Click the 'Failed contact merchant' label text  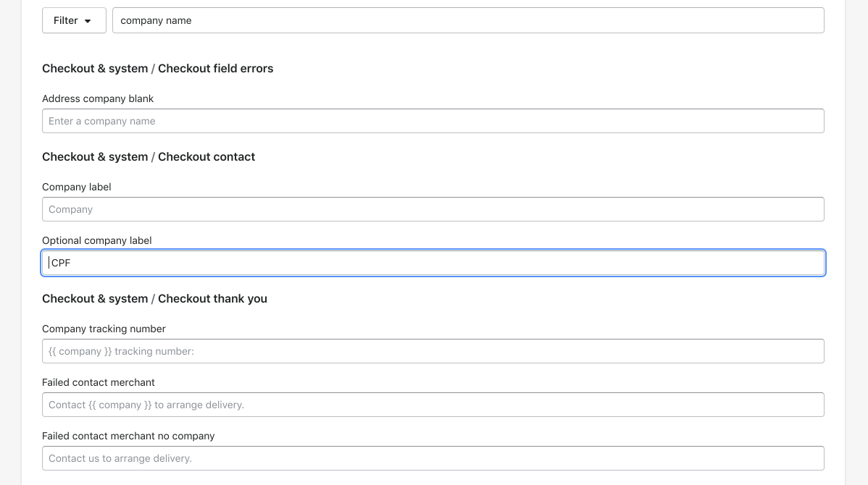point(99,382)
